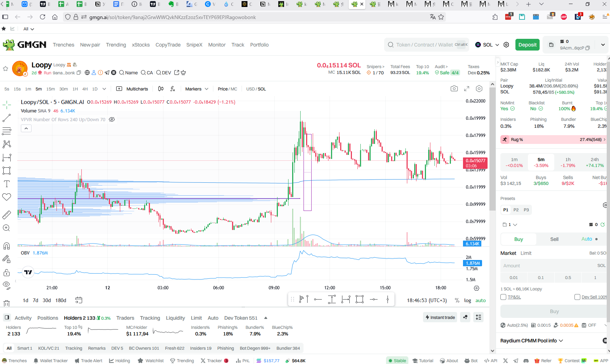Open the candle chart type selector
This screenshot has width=610, height=364.
(x=161, y=89)
